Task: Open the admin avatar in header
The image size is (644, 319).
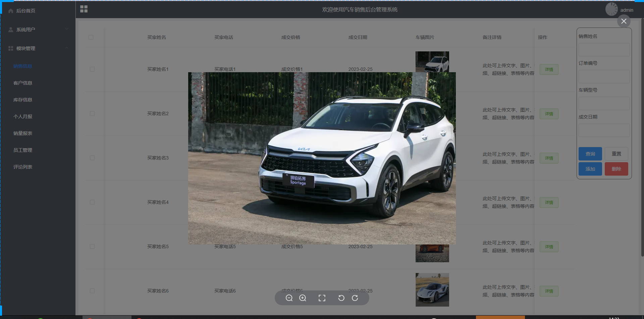Action: [x=611, y=9]
